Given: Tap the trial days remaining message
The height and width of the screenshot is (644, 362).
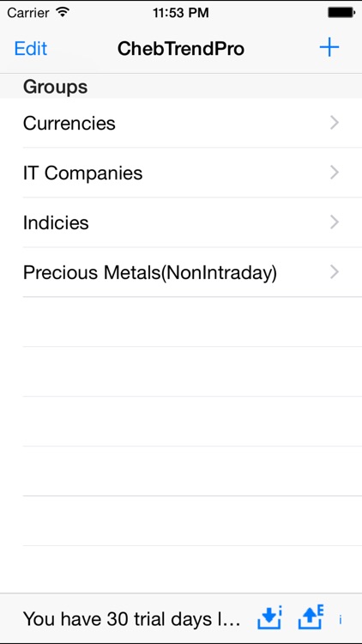Looking at the screenshot, I should pyautogui.click(x=131, y=619).
